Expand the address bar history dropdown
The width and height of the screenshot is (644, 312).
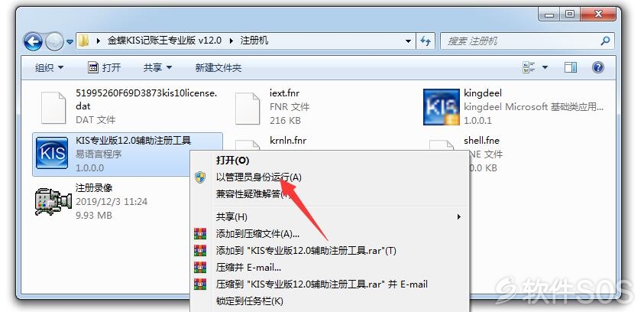408,41
